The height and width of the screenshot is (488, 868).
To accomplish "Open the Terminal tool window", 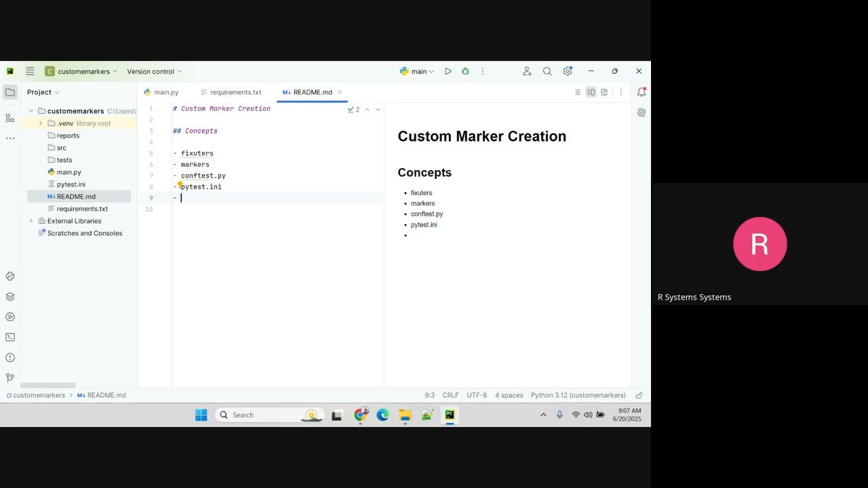I will click(x=10, y=338).
